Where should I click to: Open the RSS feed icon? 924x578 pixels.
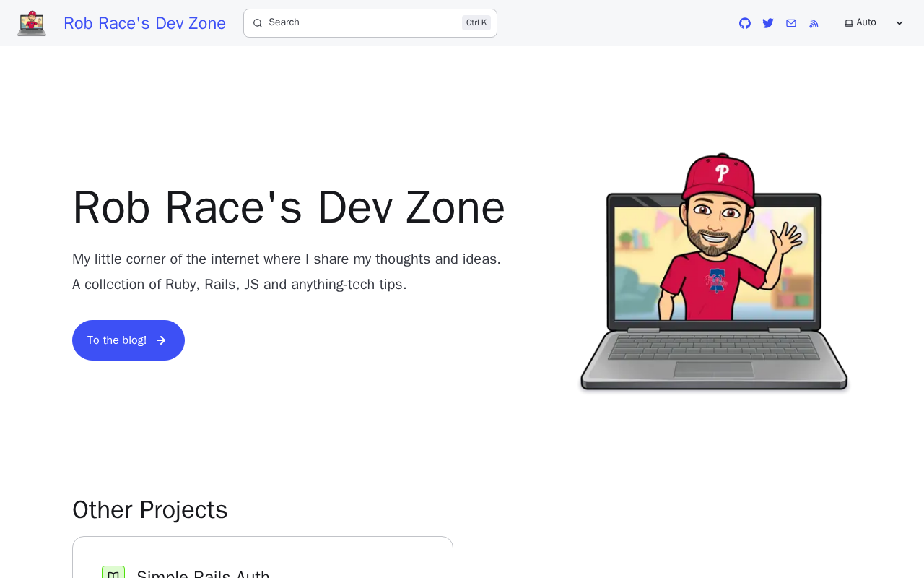pos(814,23)
